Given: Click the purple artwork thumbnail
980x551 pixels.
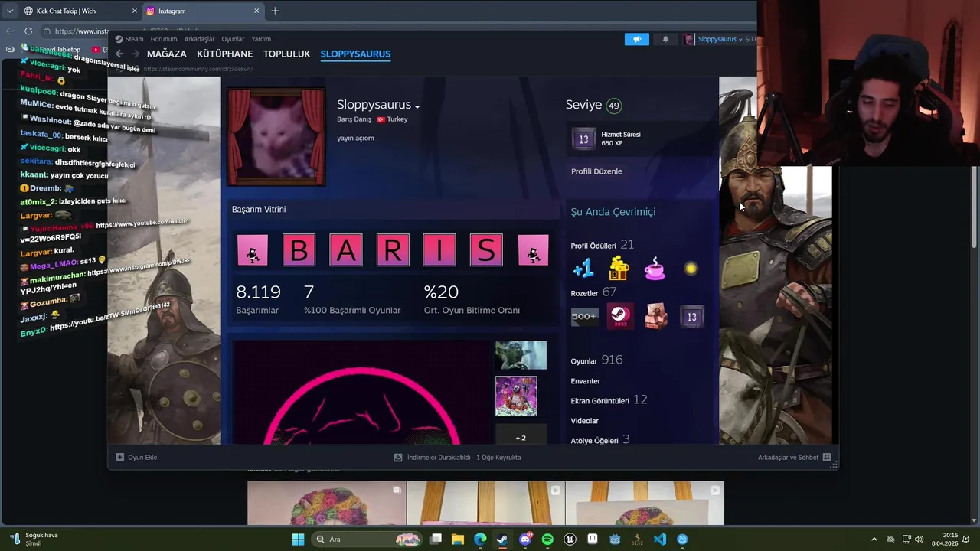Looking at the screenshot, I should tap(516, 396).
